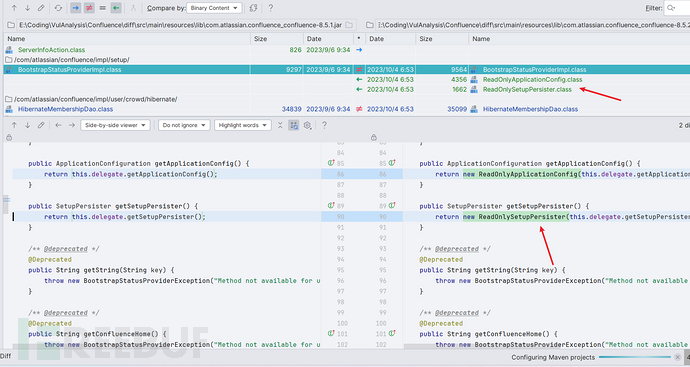Click the left arrow for ReadOnlySetupPersister.class

click(359, 89)
